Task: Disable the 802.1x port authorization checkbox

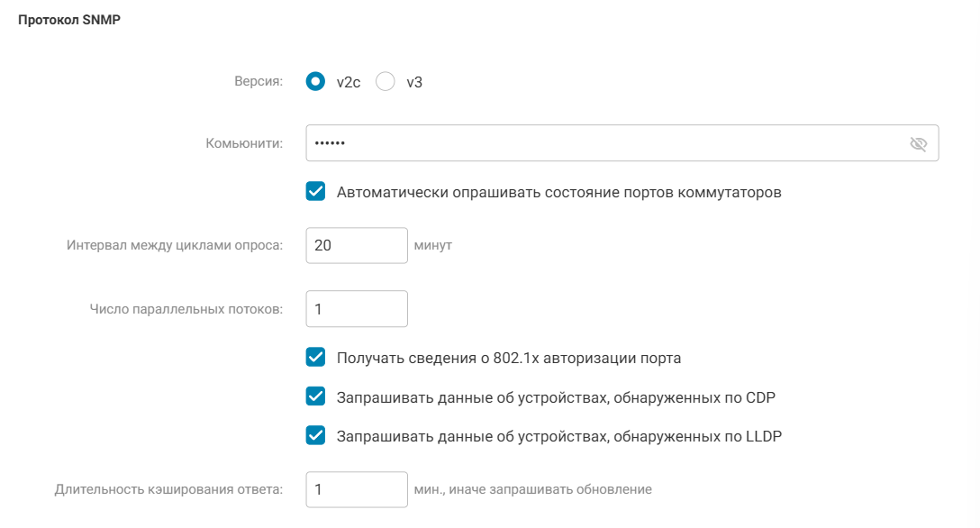Action: (315, 358)
